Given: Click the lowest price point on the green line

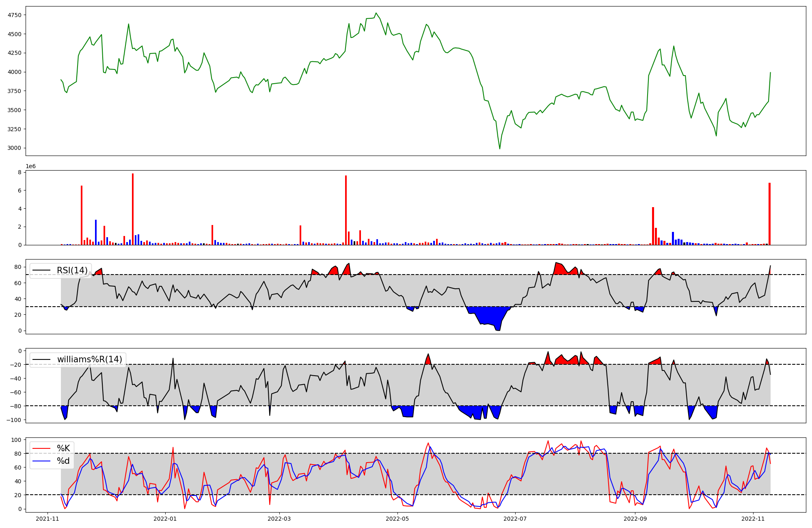Looking at the screenshot, I should [x=500, y=149].
